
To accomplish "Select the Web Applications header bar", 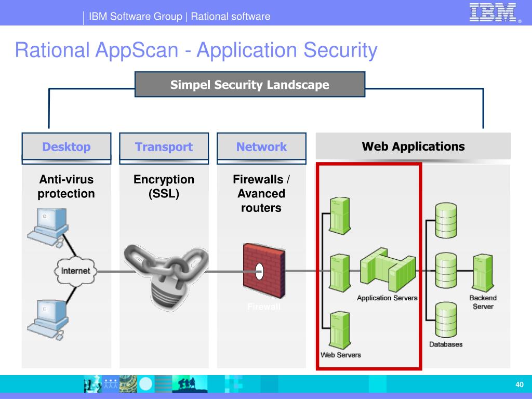I will 413,146.
